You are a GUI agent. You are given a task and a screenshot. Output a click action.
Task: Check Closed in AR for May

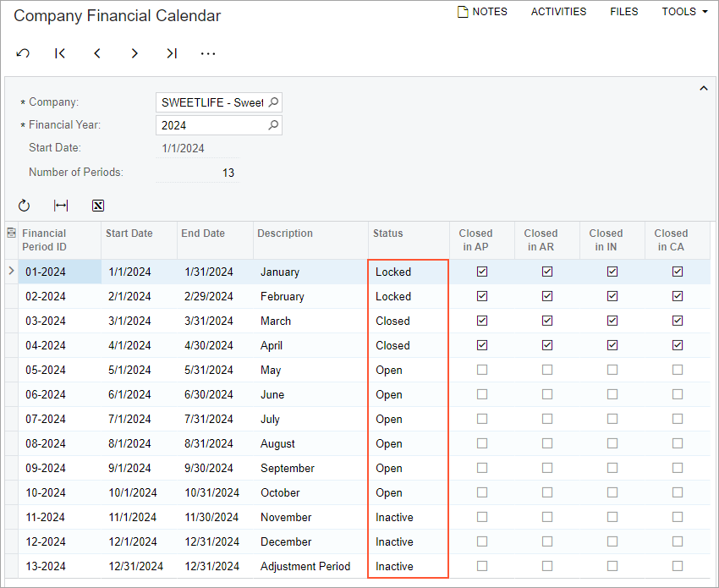tap(547, 370)
